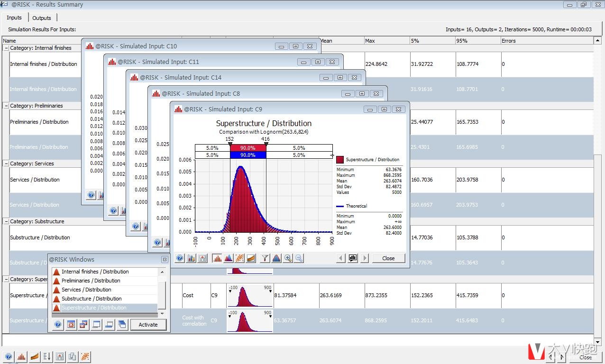This screenshot has height=364, width=605.
Task: Click the scatter plot icon in the C9 toolbar
Action: coord(240,258)
